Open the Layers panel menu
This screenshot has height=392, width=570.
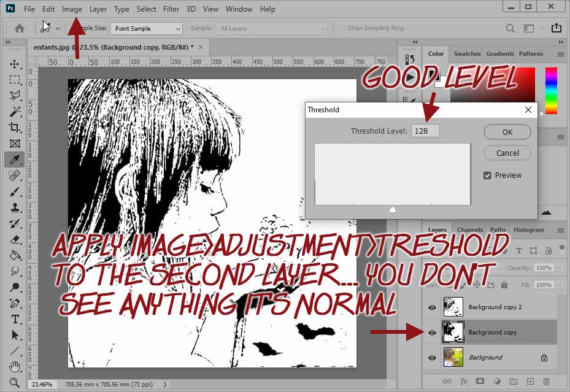561,230
